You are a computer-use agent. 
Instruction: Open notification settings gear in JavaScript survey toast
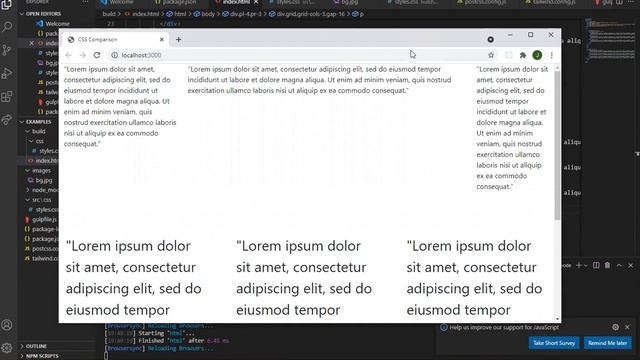616,327
